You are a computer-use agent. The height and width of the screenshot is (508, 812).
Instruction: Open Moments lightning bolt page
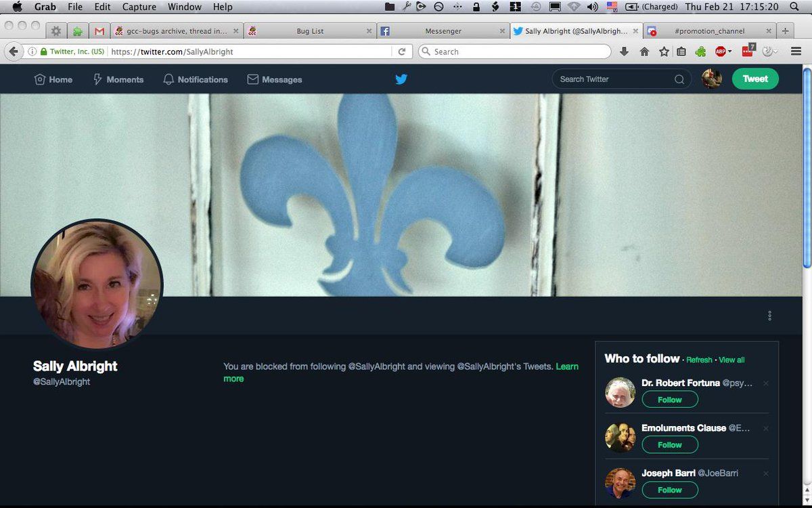pyautogui.click(x=118, y=79)
